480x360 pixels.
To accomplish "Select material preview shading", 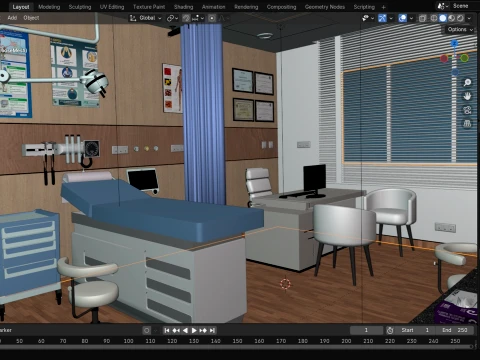I will tap(451, 18).
